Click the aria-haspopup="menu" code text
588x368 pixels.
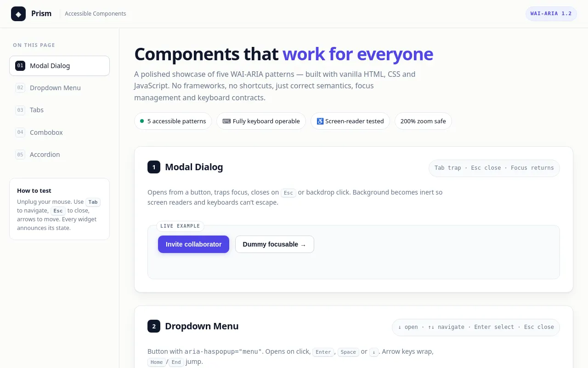pos(222,352)
